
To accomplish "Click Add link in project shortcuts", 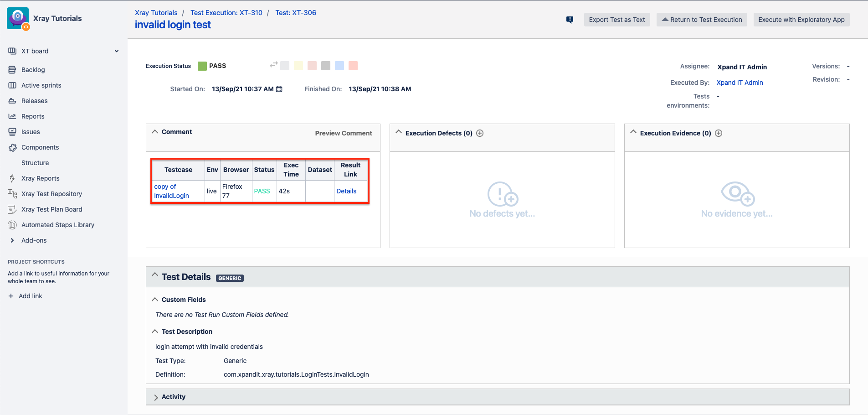I will coord(31,296).
